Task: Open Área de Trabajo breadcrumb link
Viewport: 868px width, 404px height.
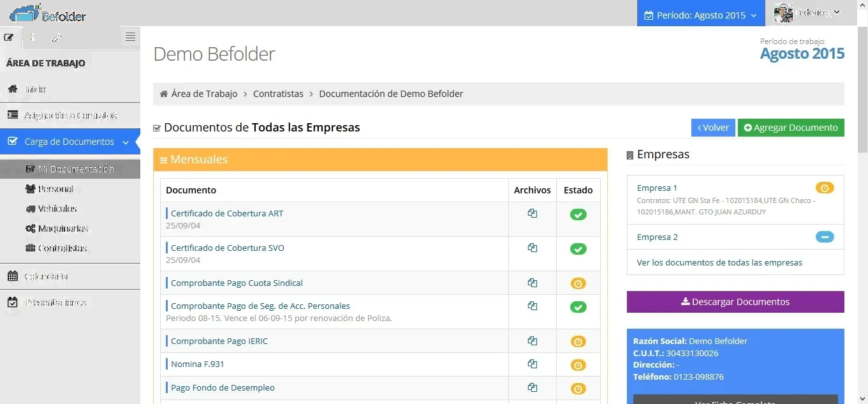Action: [204, 94]
